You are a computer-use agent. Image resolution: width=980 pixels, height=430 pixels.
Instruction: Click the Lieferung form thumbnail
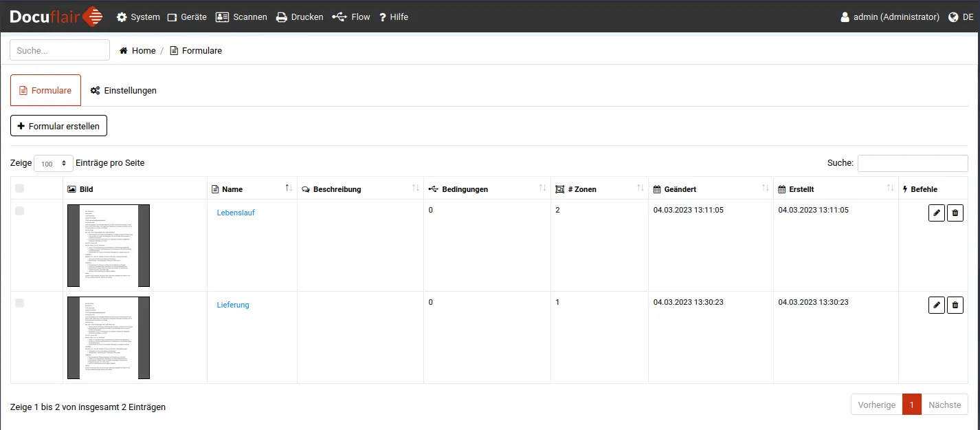tap(109, 338)
